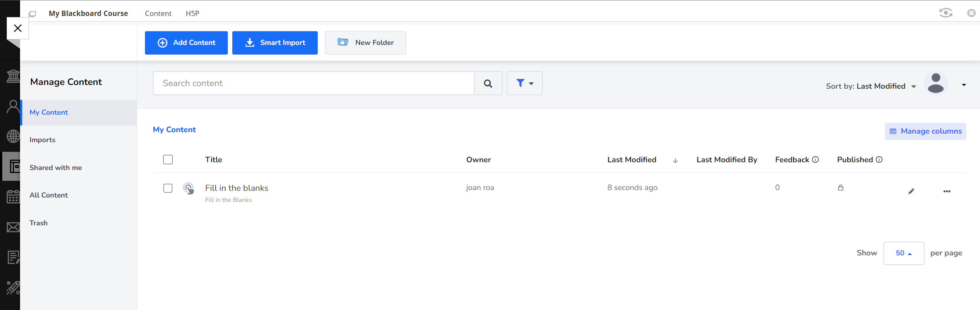Click the feedback count 0
Screen dimensions: 980x310
point(777,188)
